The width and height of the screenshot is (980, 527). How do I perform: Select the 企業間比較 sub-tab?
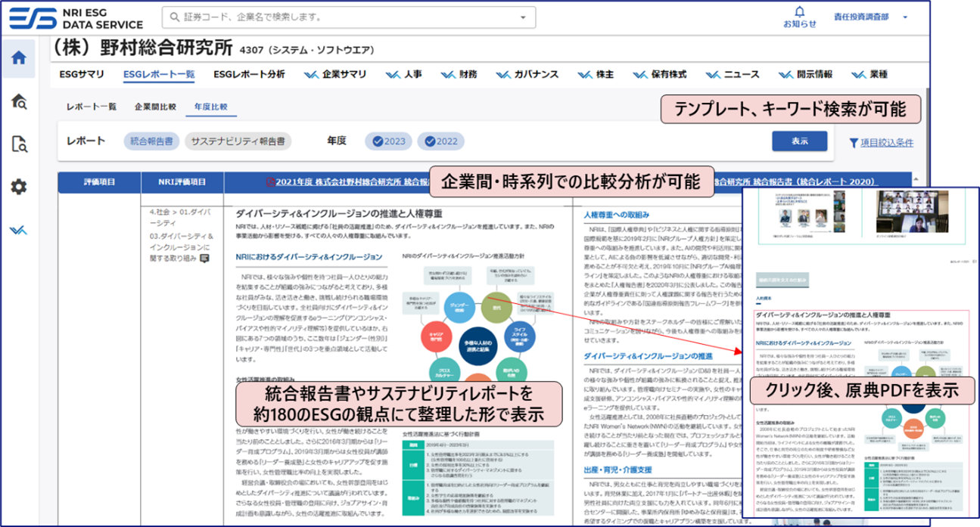pos(155,107)
